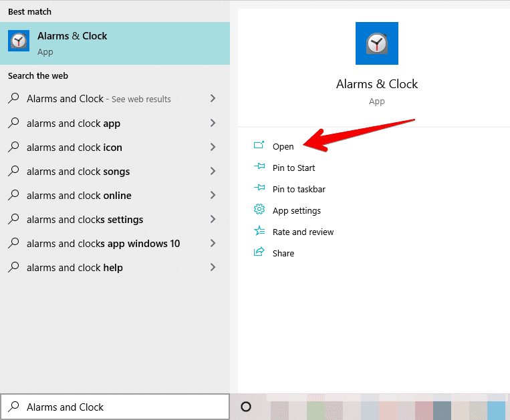
Task: Select 'alarms and clock online' suggestion
Action: click(115, 195)
